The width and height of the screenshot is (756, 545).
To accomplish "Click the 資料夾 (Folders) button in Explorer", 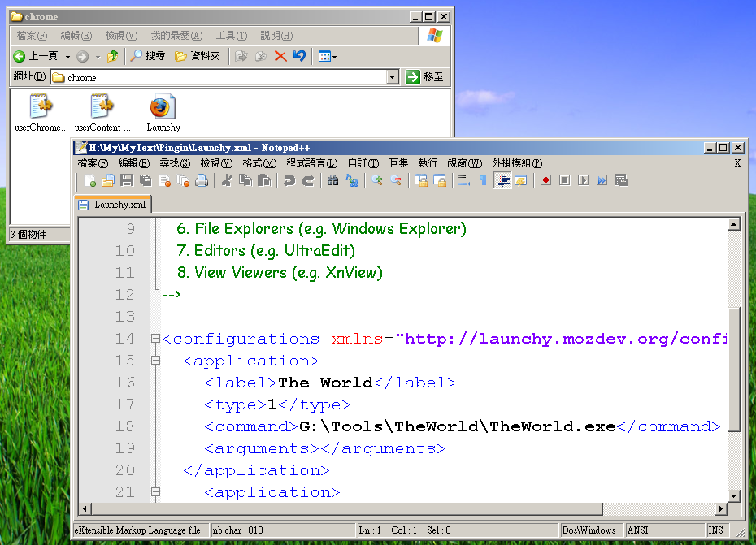I will [x=198, y=56].
